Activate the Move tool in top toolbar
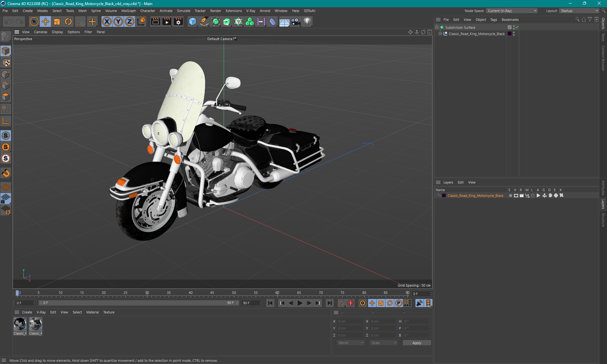The width and height of the screenshot is (607, 364). point(45,21)
